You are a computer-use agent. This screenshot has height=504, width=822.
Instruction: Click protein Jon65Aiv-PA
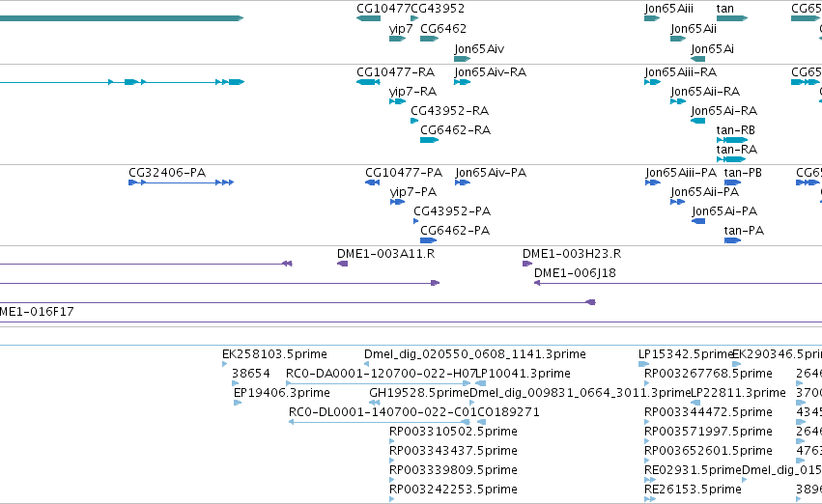491,173
